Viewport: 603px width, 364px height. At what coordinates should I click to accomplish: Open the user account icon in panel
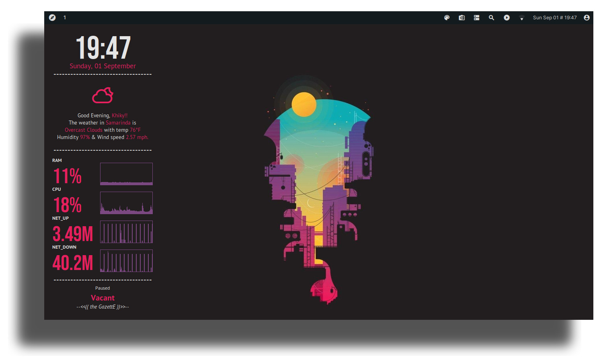587,18
